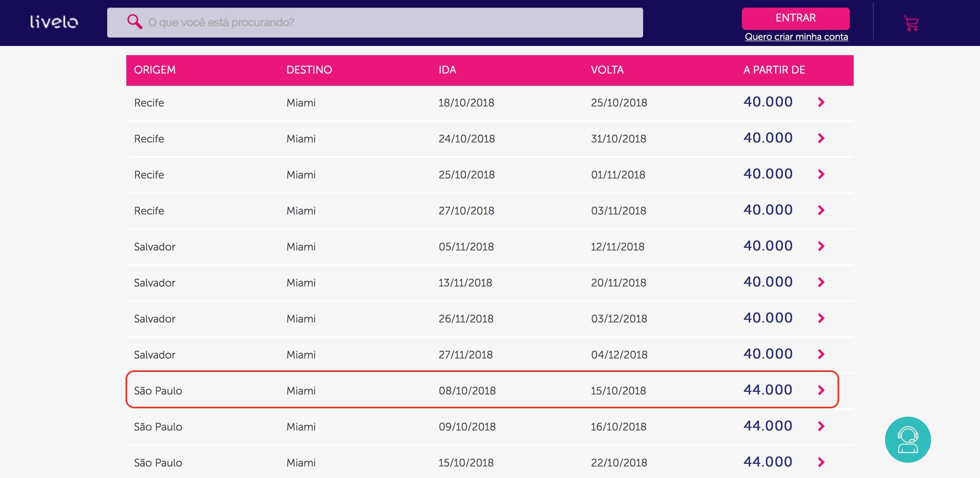This screenshot has width=980, height=478.
Task: Select Recife origin in the 18/10/2018 row
Action: pos(149,103)
